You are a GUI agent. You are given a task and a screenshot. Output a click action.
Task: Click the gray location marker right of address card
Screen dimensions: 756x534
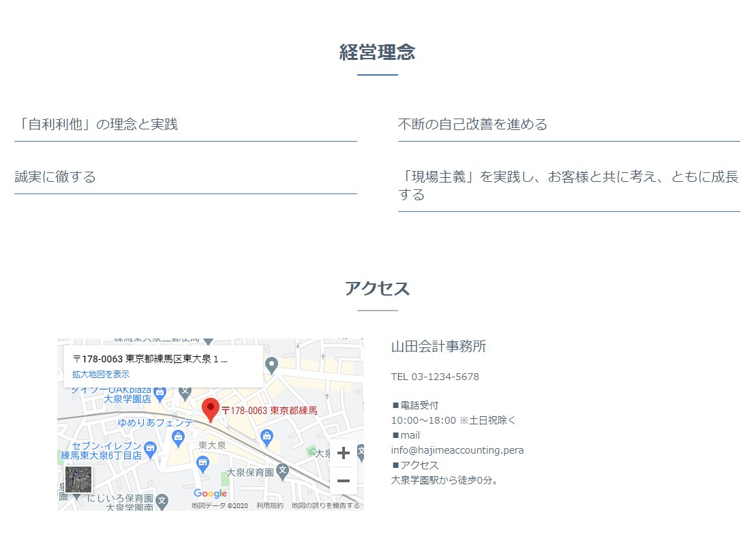point(272,365)
